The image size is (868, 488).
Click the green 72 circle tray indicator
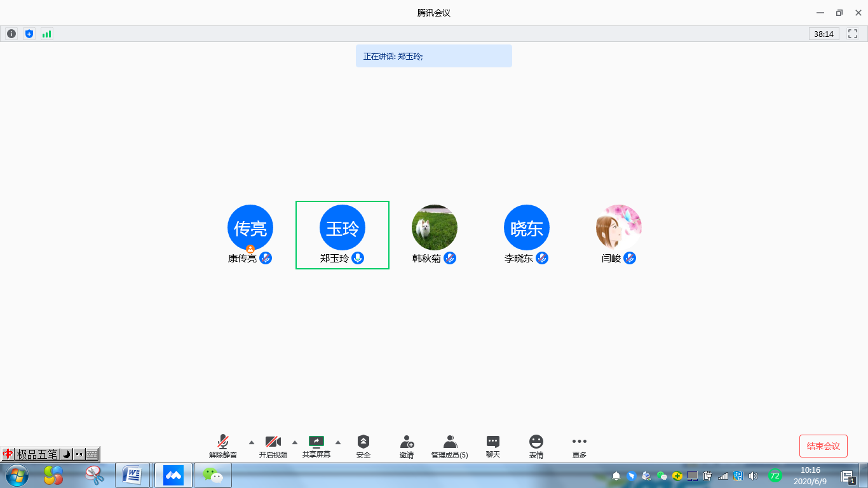click(x=775, y=475)
